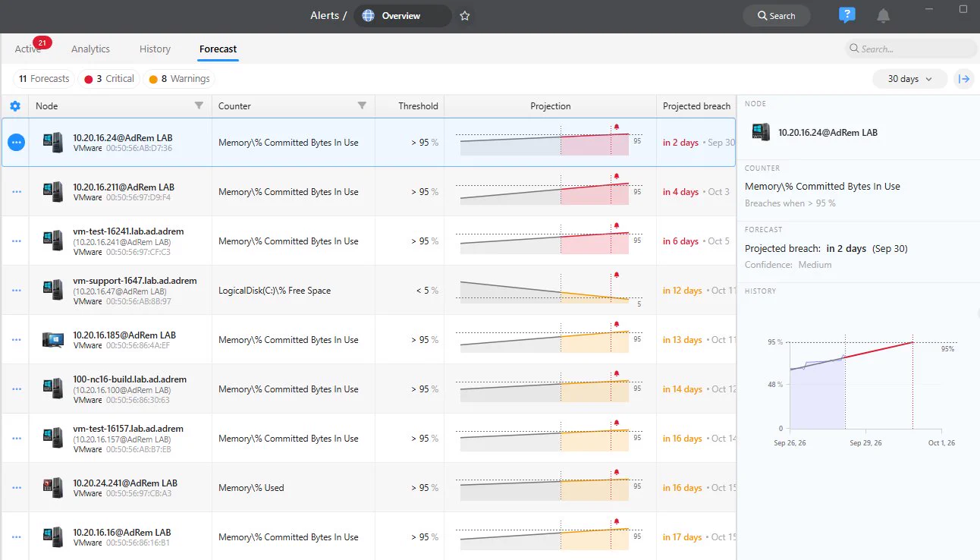Toggle the 8 Warnings filter chip
980x560 pixels.
click(179, 79)
